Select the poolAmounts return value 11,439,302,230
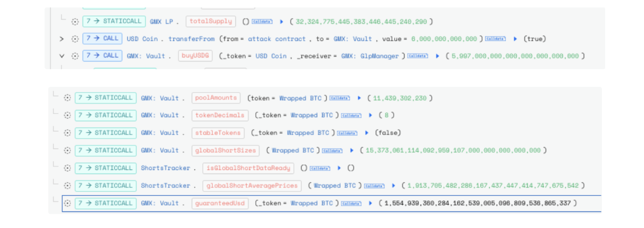Screen dimensions: 644x228 (401, 98)
